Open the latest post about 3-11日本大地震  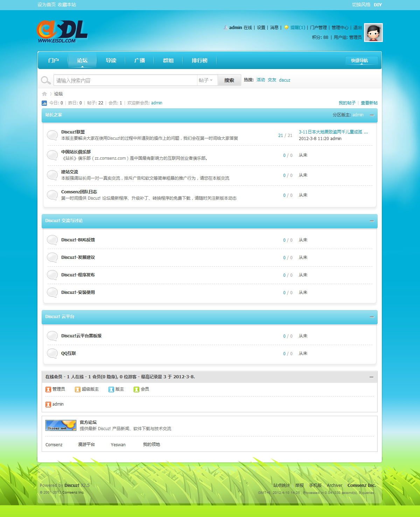pyautogui.click(x=333, y=132)
